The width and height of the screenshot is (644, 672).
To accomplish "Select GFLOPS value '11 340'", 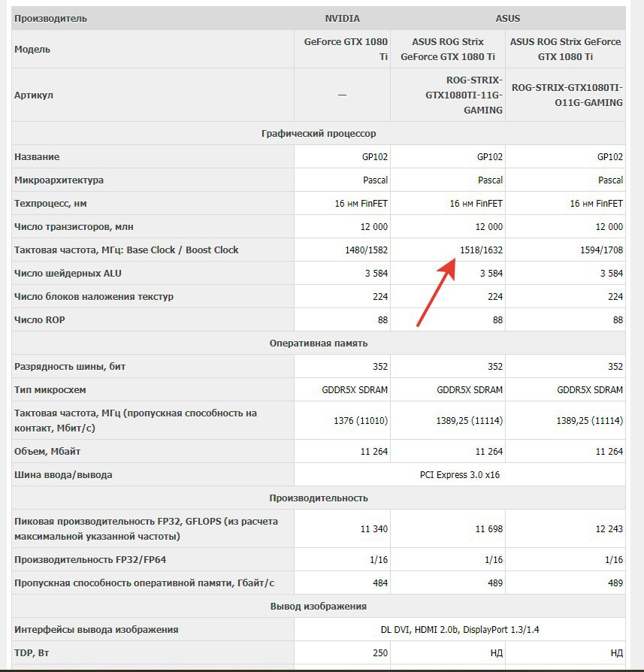I will tap(374, 529).
